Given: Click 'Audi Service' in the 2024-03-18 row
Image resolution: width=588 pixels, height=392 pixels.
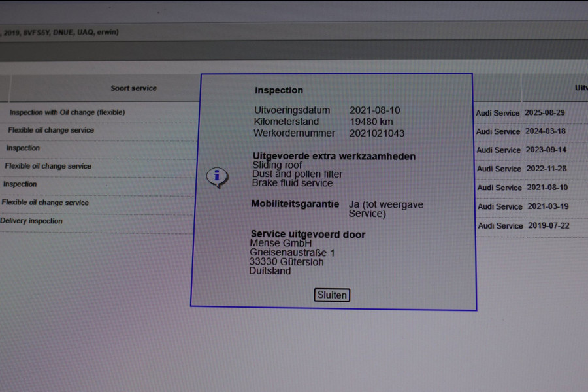Looking at the screenshot, I should 498,131.
